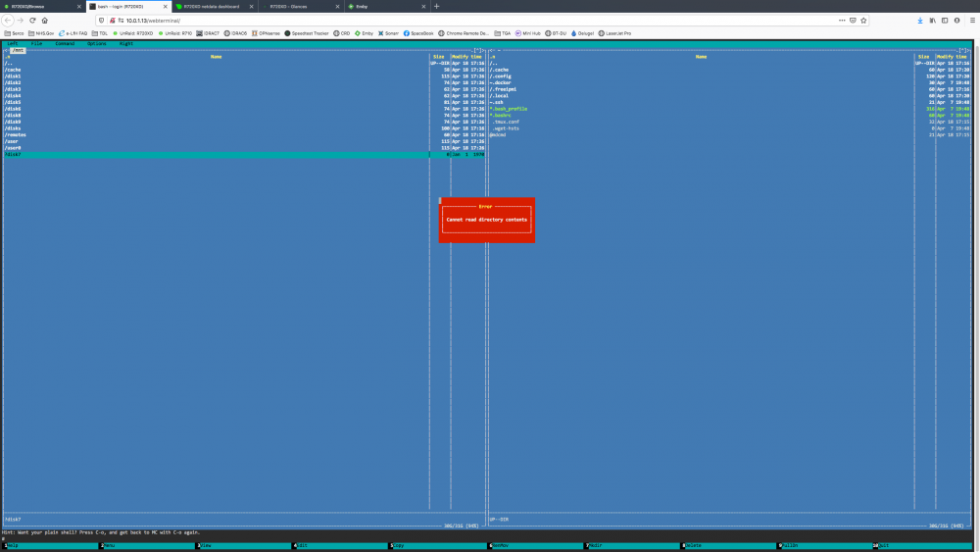Reload the web terminal page
The height and width of the screenshot is (552, 980).
[32, 20]
